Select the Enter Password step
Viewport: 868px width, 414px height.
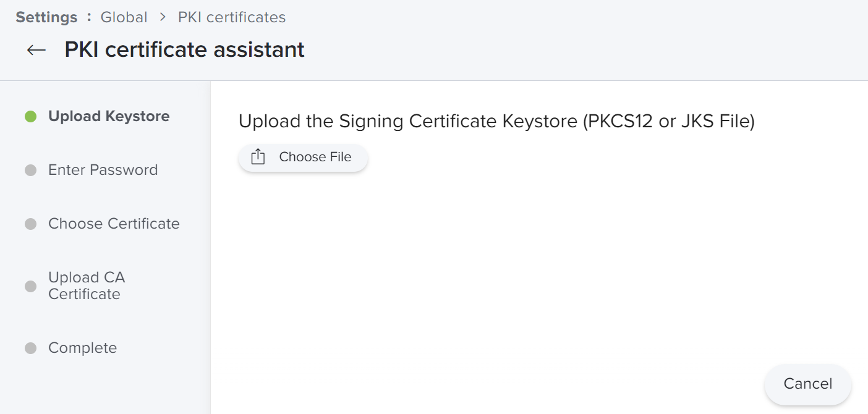(103, 170)
